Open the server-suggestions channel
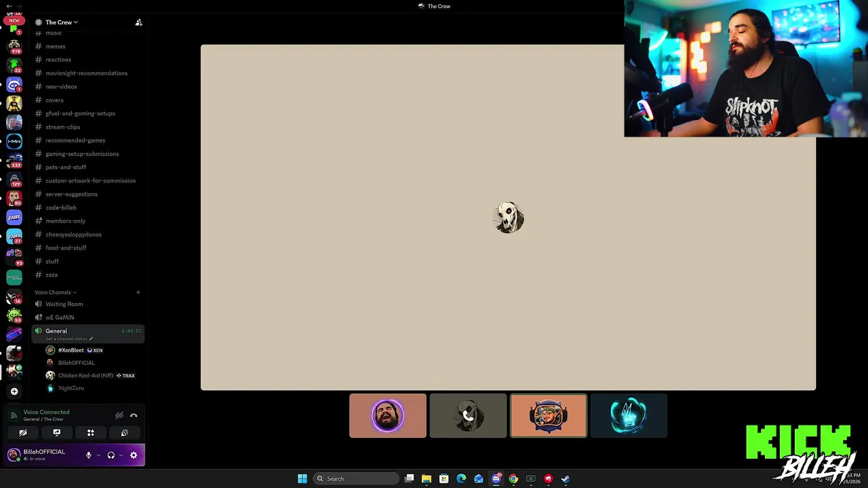The image size is (868, 488). 88,194
